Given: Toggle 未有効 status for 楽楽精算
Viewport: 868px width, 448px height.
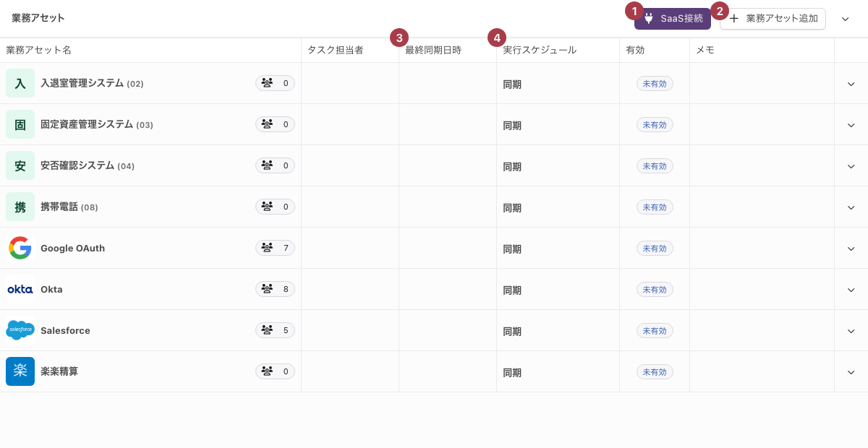Looking at the screenshot, I should click(655, 372).
